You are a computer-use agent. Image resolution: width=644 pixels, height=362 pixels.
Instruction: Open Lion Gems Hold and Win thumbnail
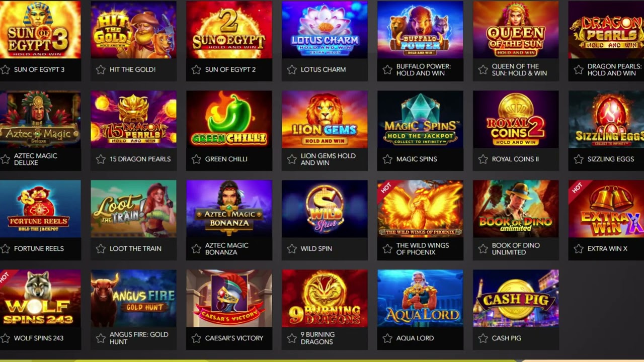pyautogui.click(x=325, y=119)
